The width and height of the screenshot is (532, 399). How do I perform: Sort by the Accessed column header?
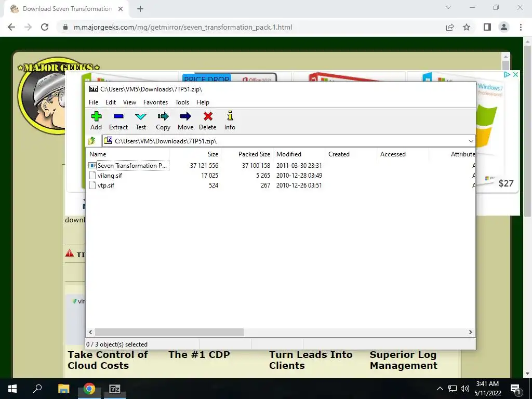(x=403, y=154)
